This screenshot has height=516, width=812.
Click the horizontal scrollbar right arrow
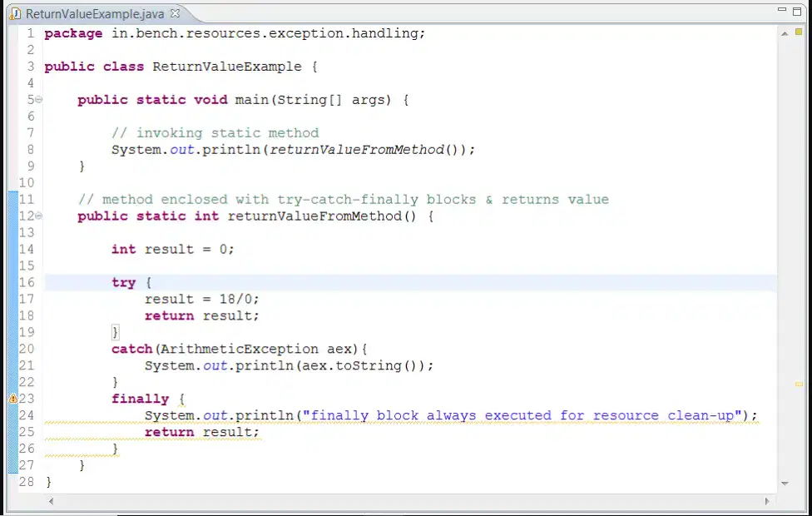coord(767,501)
